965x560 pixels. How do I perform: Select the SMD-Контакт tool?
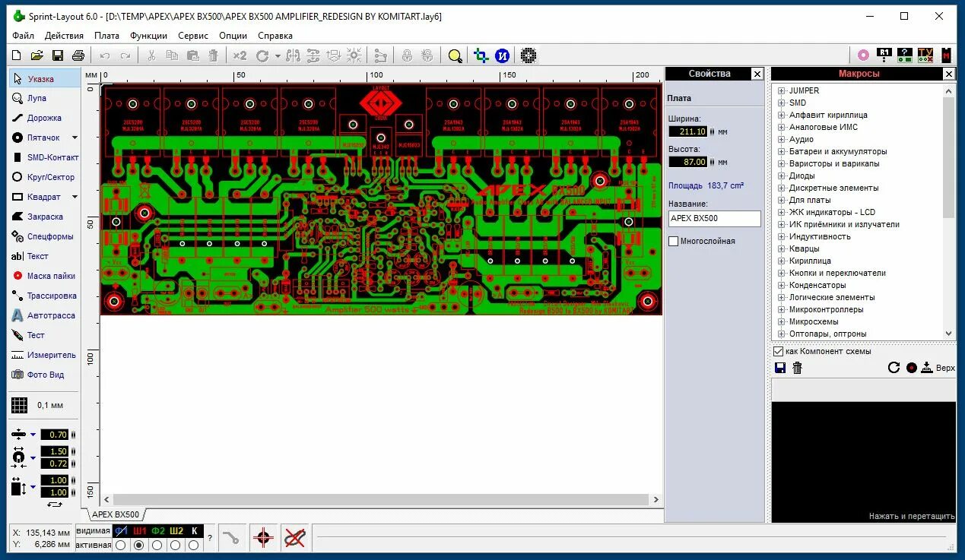(x=44, y=157)
